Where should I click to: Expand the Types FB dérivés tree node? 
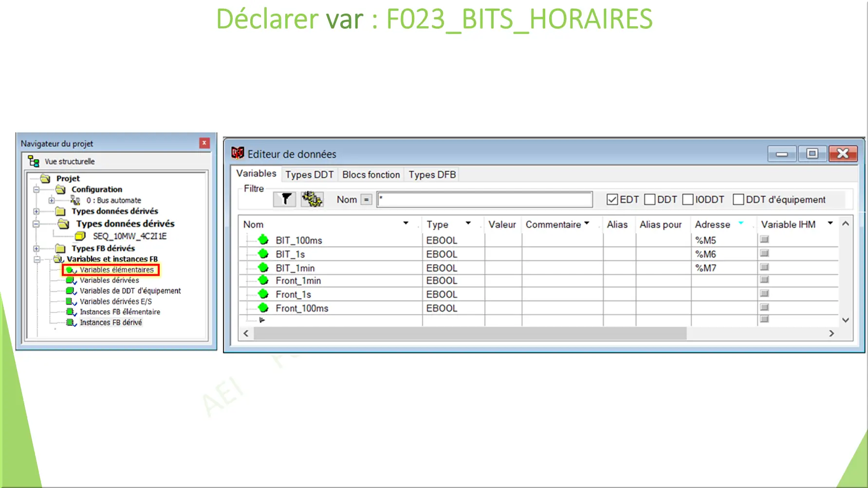(37, 248)
